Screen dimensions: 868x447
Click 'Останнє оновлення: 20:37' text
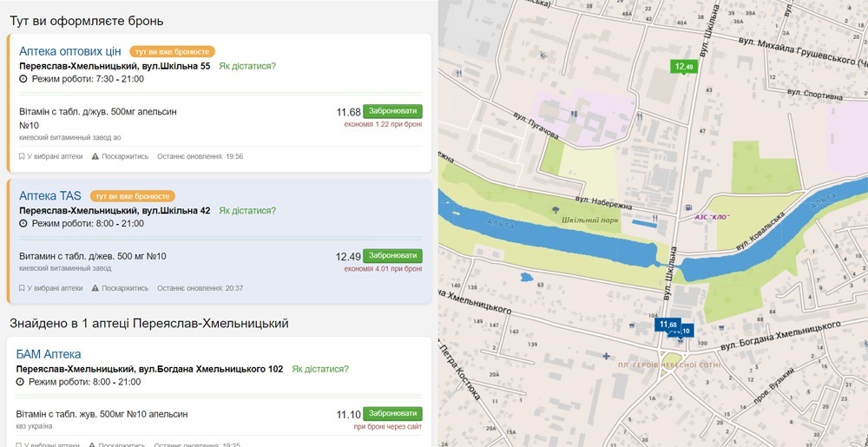point(200,288)
